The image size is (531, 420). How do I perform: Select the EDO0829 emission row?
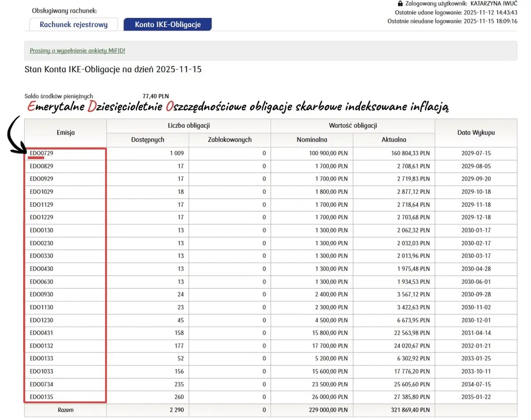pos(42,166)
